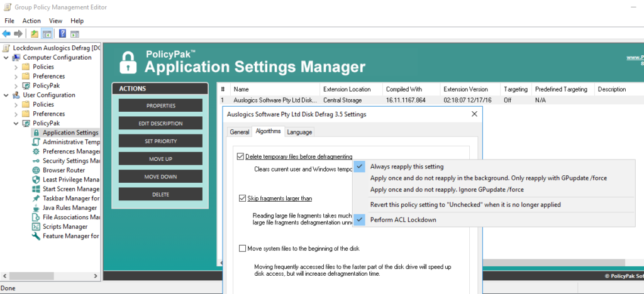644x294 pixels.
Task: Switch to the General tab
Action: coord(240,132)
